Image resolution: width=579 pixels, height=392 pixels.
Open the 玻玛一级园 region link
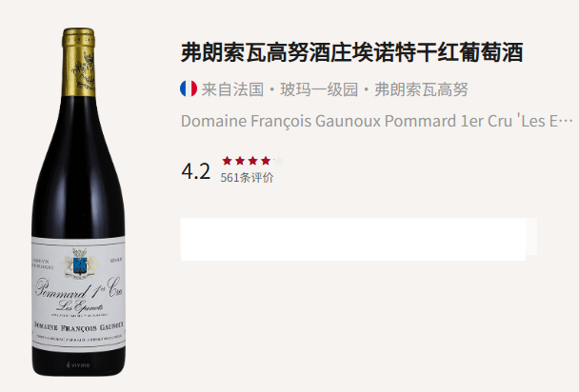pos(319,89)
